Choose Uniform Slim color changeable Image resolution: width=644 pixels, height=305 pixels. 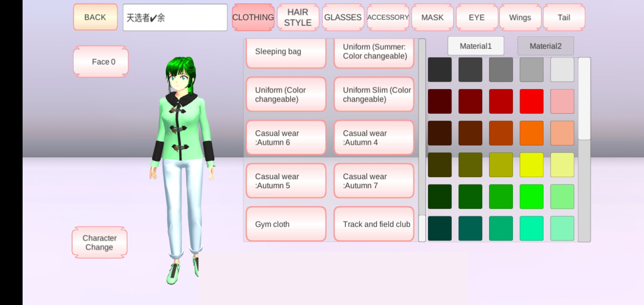tap(374, 94)
